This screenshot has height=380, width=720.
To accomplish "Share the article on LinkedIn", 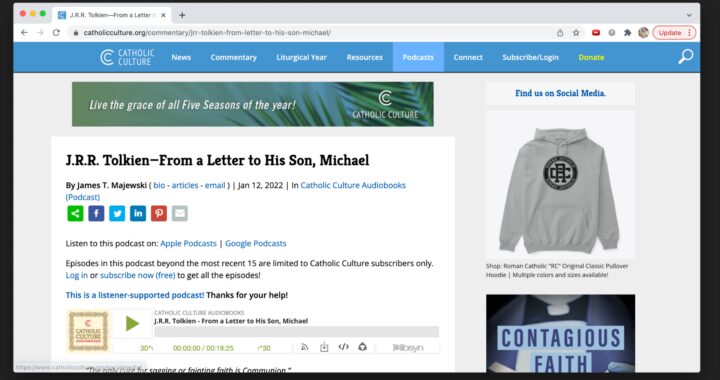I will [138, 213].
